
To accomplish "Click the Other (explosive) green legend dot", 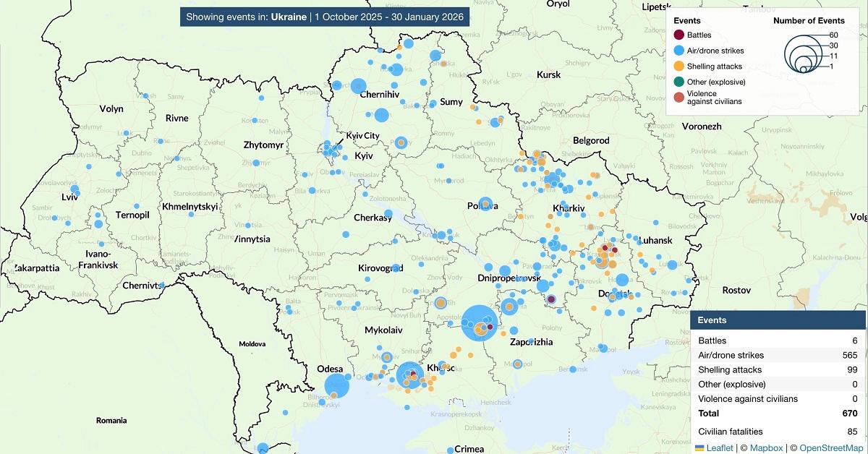I will 678,82.
